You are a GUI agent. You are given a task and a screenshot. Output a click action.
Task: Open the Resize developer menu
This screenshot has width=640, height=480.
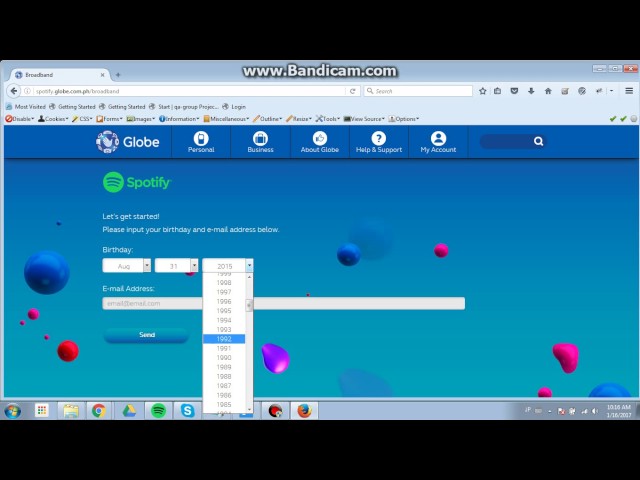coord(299,119)
